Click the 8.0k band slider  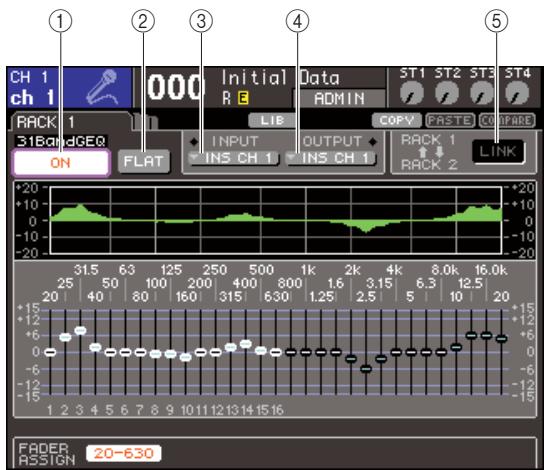441,352
